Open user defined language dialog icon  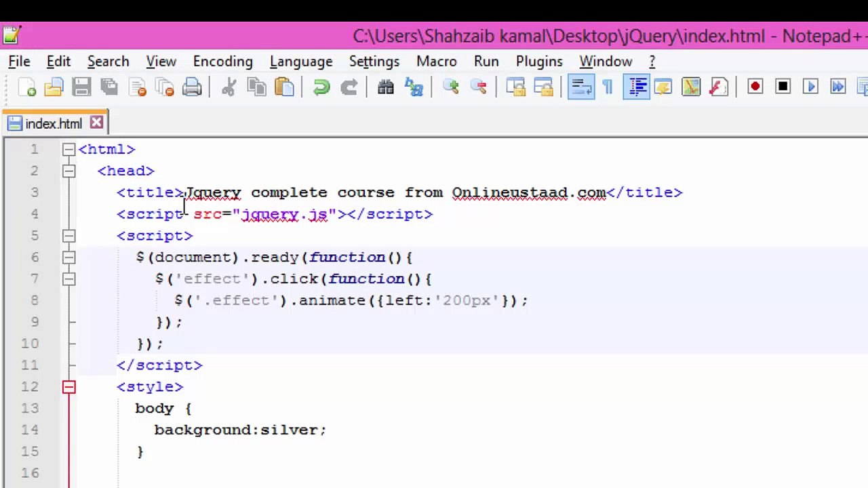tap(663, 87)
